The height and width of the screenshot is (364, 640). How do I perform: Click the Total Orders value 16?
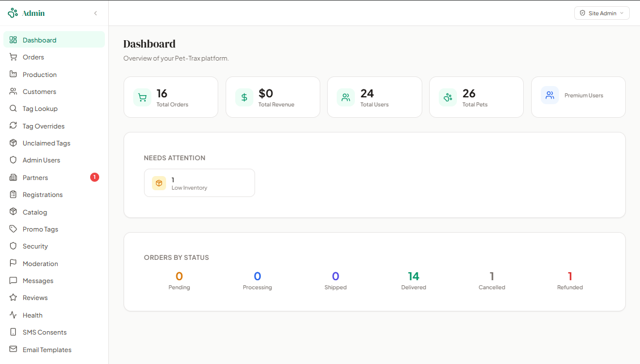tap(162, 93)
